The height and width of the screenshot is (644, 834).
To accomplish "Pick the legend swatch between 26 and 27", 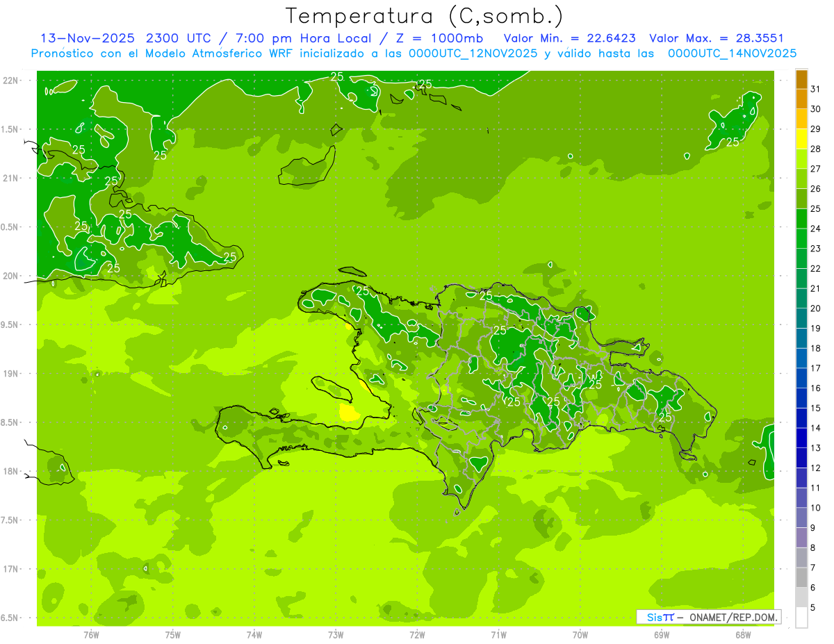I will point(801,179).
